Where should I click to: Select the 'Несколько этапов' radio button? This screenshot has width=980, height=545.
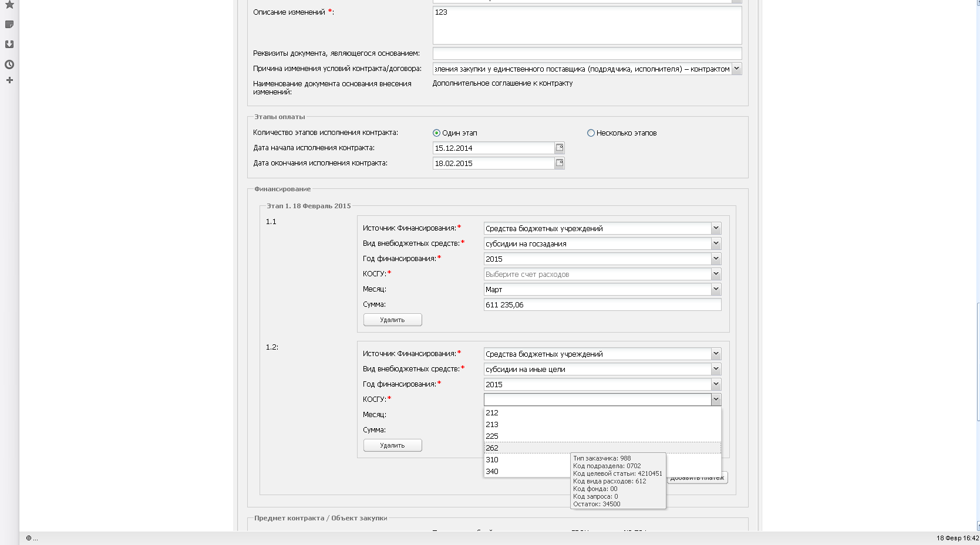tap(591, 133)
